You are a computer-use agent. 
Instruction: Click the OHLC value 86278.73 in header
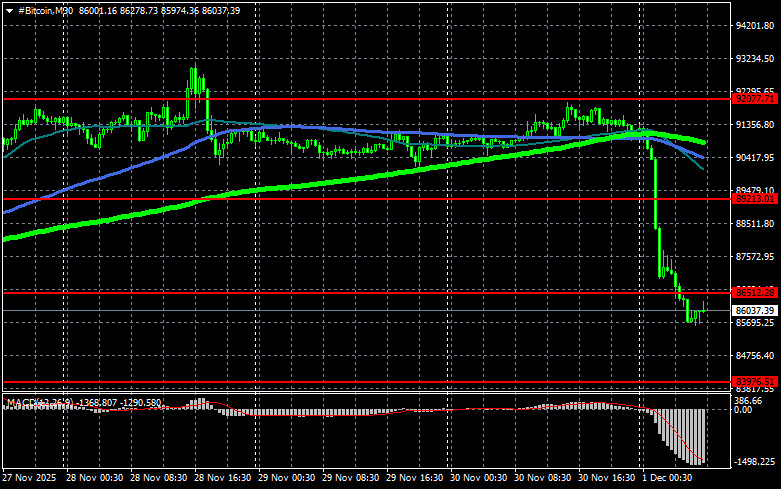[x=138, y=10]
